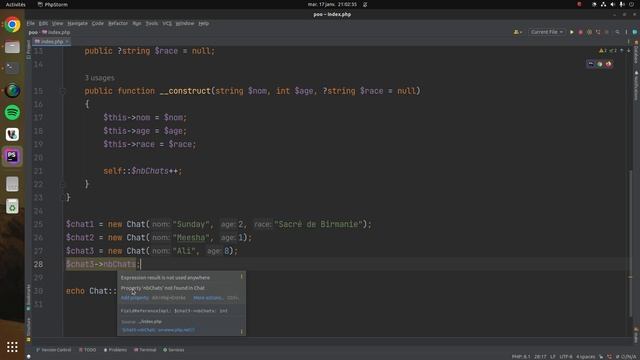Open the Trash from the dock
The height and width of the screenshot is (360, 640).
coord(12,207)
